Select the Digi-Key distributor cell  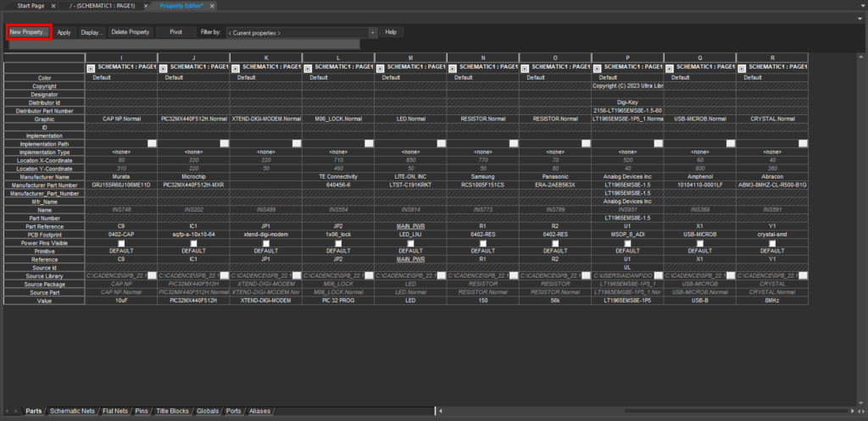click(628, 102)
